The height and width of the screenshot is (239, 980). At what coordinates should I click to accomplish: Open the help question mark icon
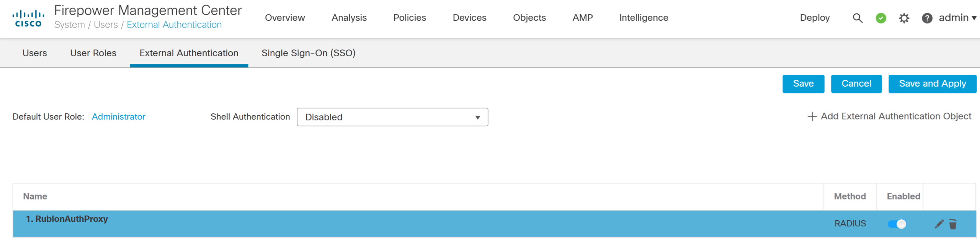point(927,18)
